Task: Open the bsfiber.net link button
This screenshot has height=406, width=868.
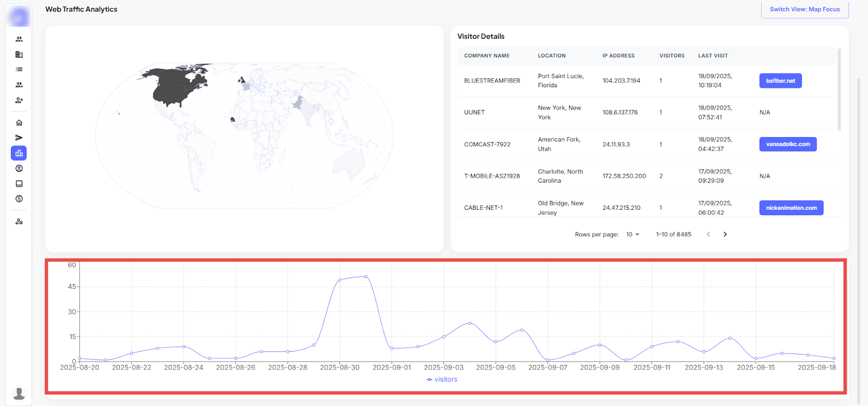Action: (x=780, y=81)
